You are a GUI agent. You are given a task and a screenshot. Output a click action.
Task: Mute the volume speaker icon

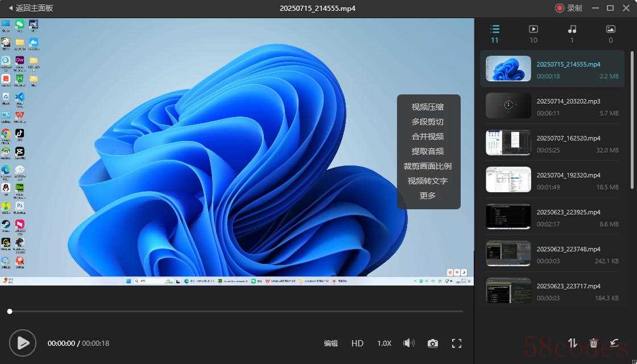(409, 344)
